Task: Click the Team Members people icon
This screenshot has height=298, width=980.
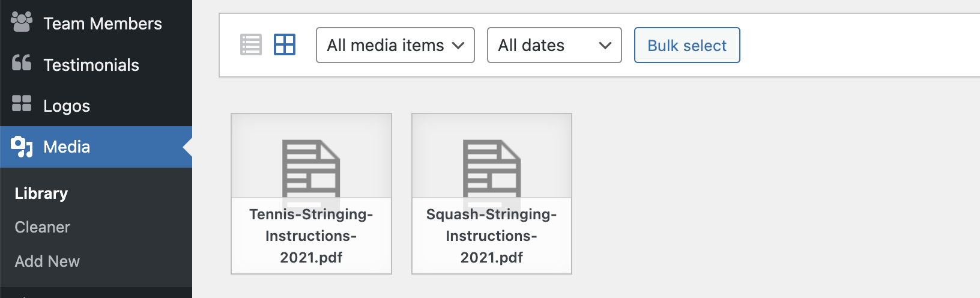Action: pos(22,23)
